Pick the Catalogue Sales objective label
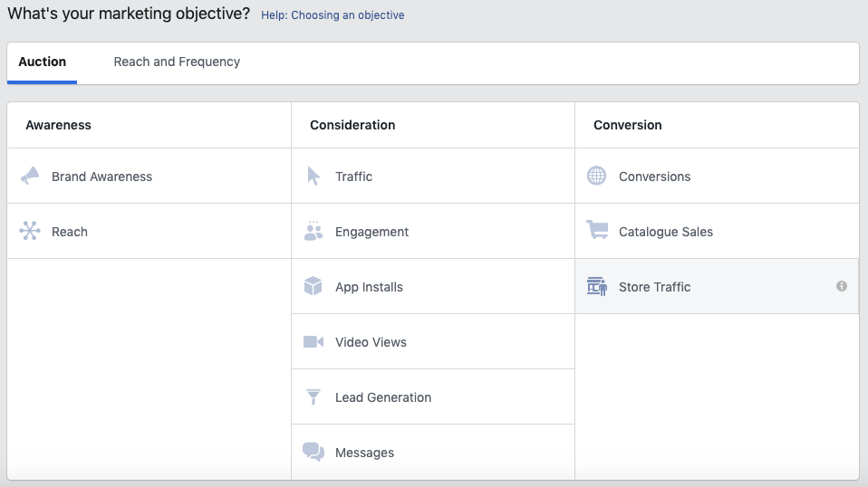Screen dimensions: 868x487 (x=666, y=232)
